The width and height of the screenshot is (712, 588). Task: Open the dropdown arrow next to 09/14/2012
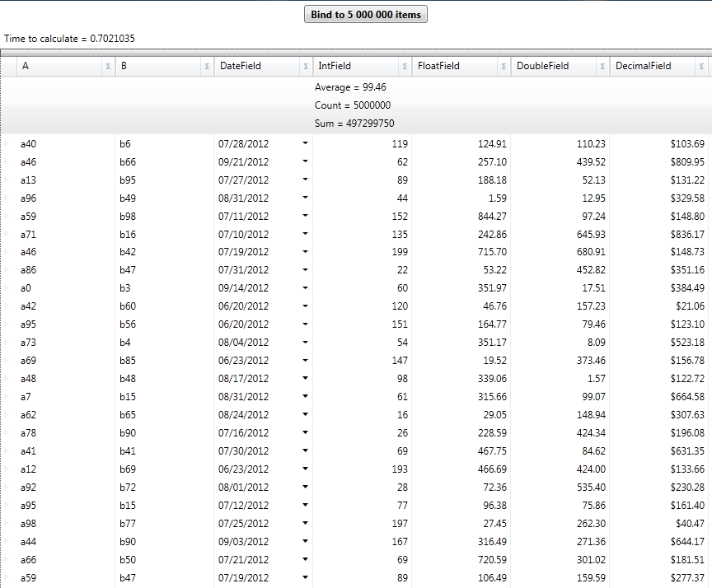click(x=305, y=288)
